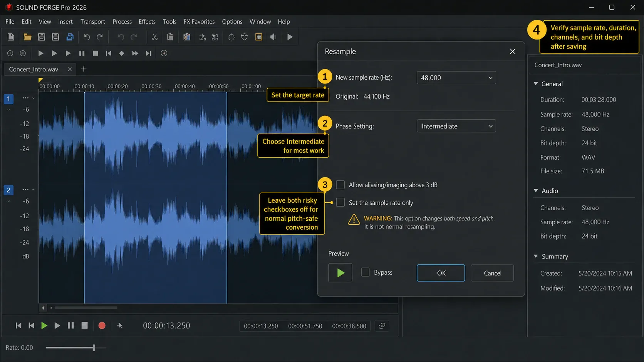Toggle the channel 2 number badge
644x362 pixels.
coord(8,190)
